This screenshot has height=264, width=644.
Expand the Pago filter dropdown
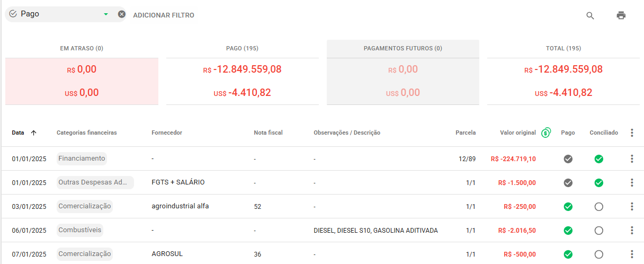(106, 14)
